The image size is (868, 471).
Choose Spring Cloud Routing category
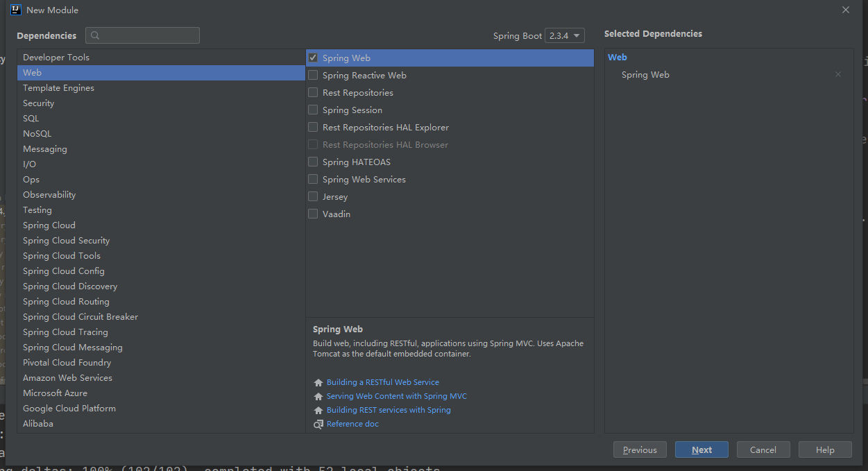click(161, 302)
